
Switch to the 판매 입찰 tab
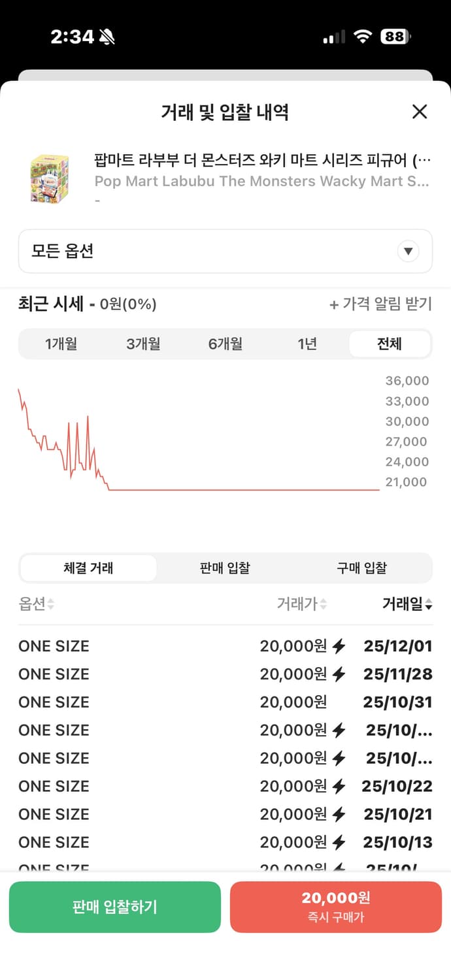coord(225,568)
